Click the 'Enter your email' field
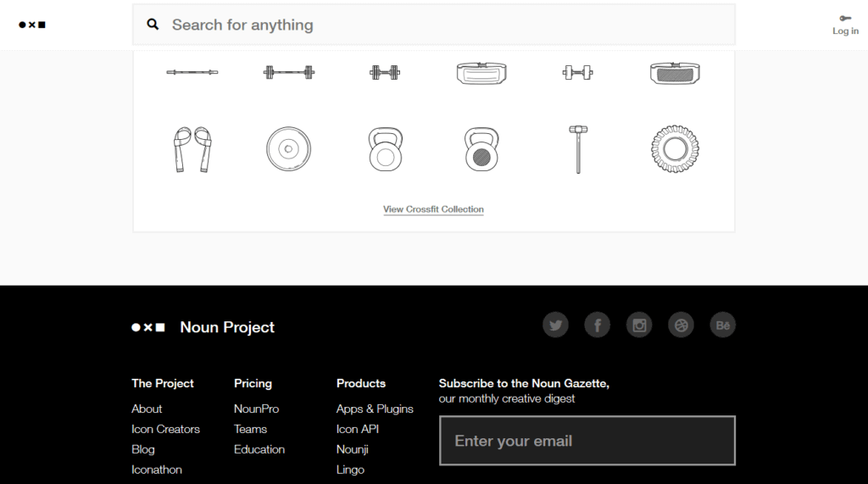Viewport: 868px width, 484px height. click(x=587, y=441)
